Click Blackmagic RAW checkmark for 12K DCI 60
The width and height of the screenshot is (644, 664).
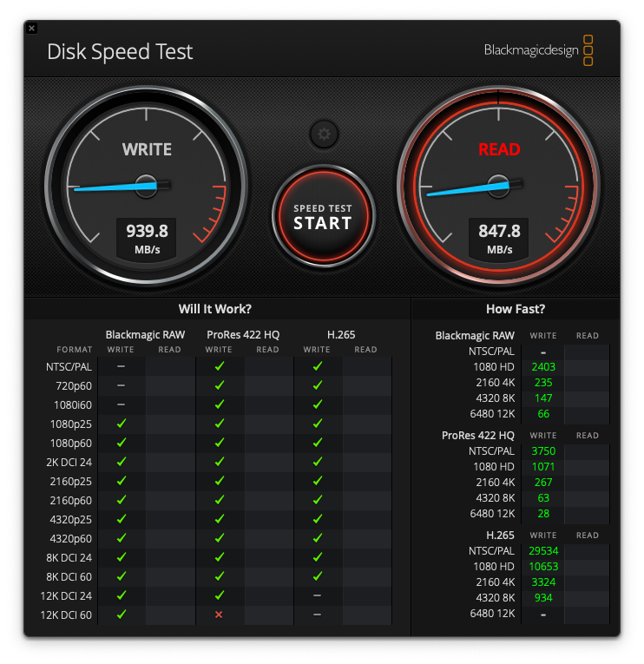tap(122, 615)
